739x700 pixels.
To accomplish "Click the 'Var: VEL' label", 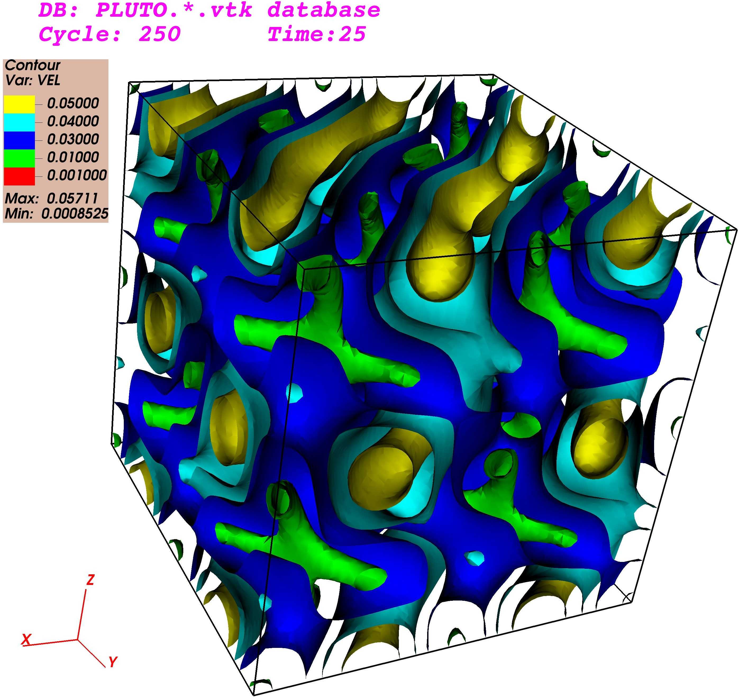I will tap(33, 80).
